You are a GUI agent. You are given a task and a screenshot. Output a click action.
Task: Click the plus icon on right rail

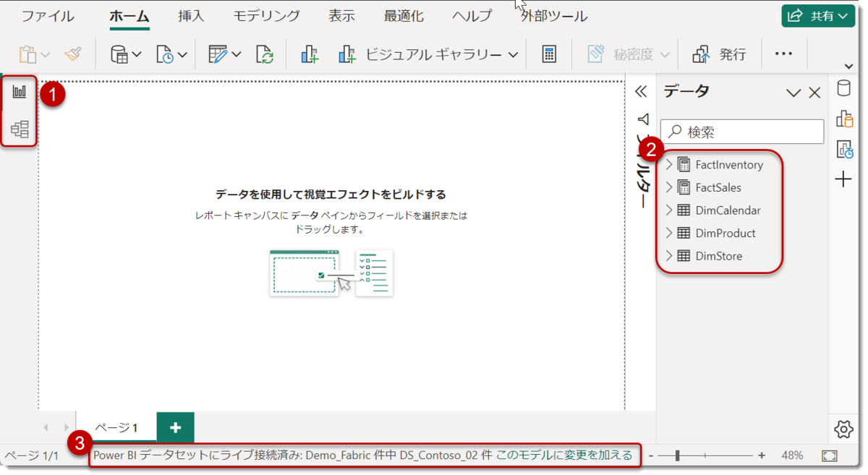pyautogui.click(x=843, y=179)
